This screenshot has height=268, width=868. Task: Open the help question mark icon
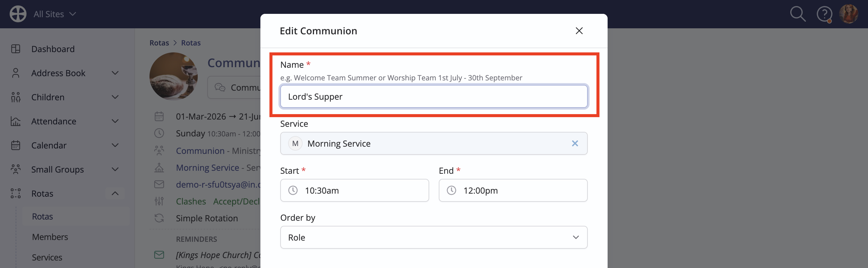point(824,14)
